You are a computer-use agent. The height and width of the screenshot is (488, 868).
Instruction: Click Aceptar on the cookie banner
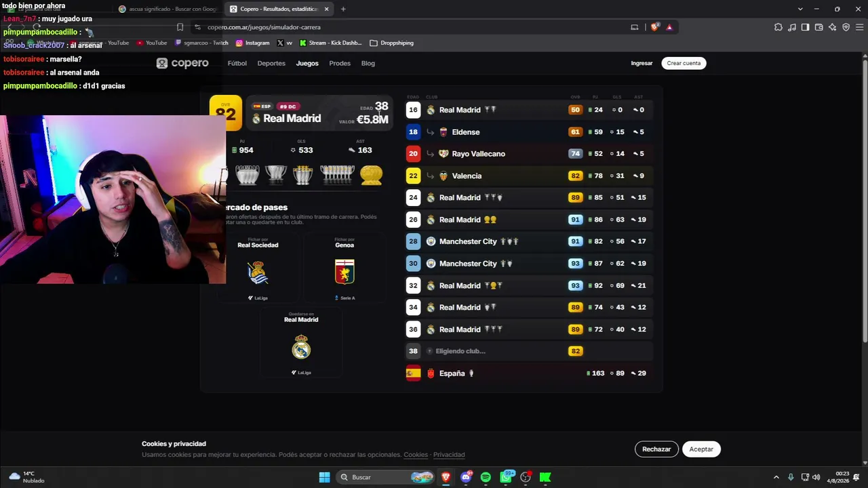701,449
